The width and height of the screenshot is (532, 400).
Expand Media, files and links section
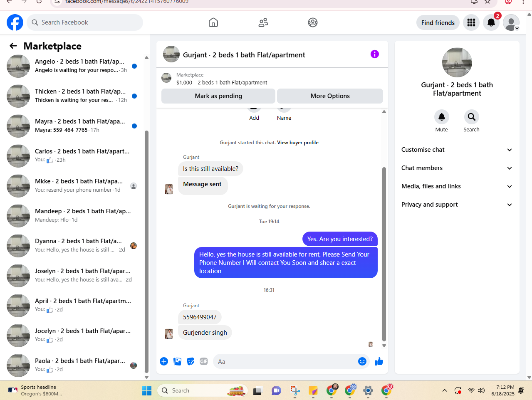[x=457, y=186]
